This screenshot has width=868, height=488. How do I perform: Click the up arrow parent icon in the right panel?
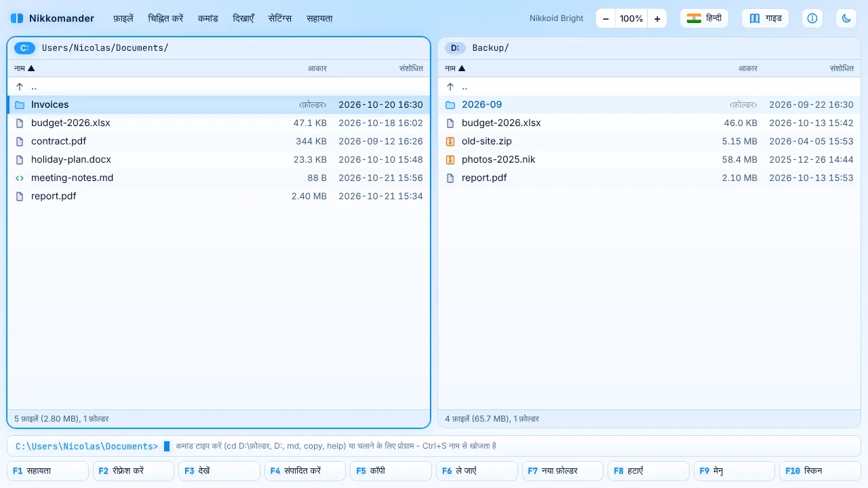coord(450,86)
